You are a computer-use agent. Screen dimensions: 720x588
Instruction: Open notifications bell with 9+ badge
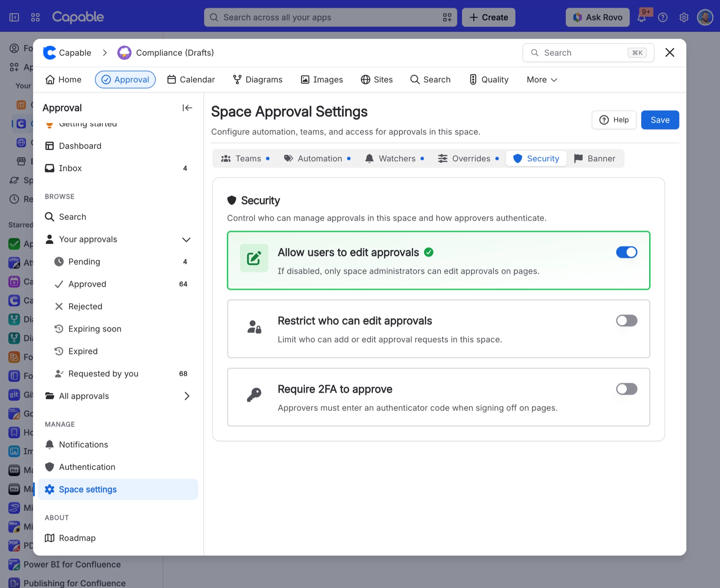click(642, 17)
